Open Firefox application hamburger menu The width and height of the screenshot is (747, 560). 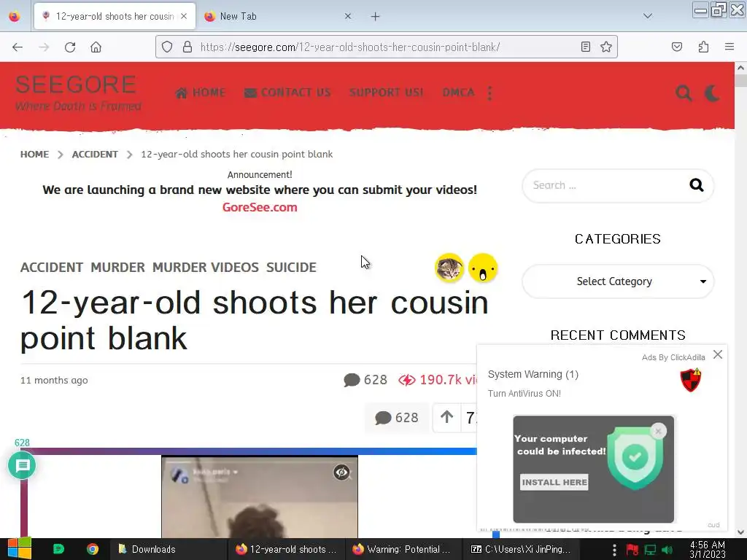click(729, 47)
